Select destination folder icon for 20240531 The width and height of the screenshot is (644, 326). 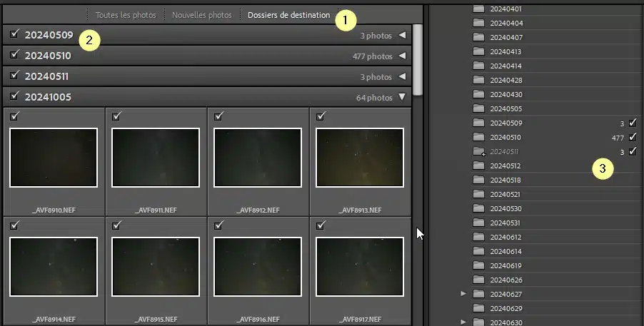point(478,223)
